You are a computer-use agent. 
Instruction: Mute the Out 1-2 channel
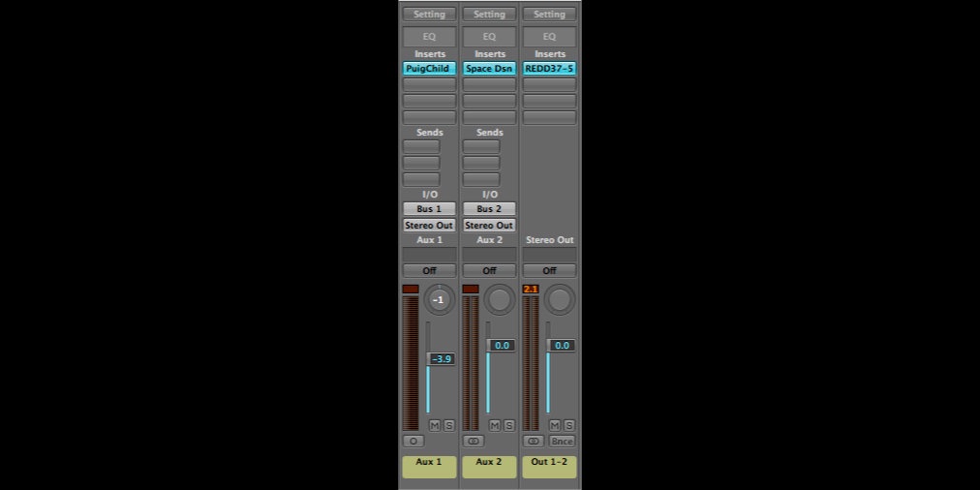pos(555,425)
